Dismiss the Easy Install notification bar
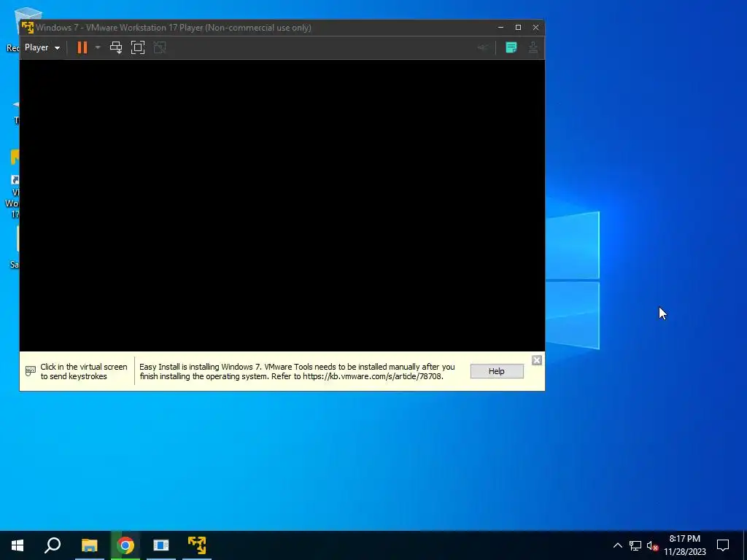Viewport: 747px width, 560px height. tap(536, 360)
